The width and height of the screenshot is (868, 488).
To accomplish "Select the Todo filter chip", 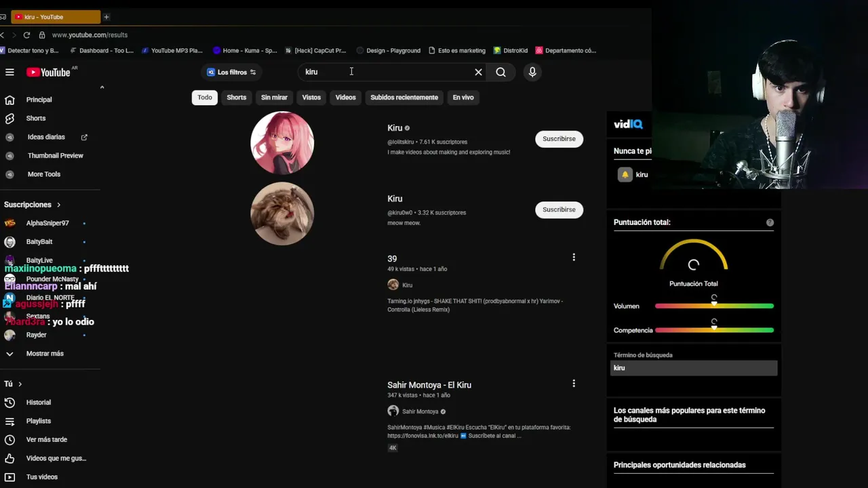I will pos(205,98).
